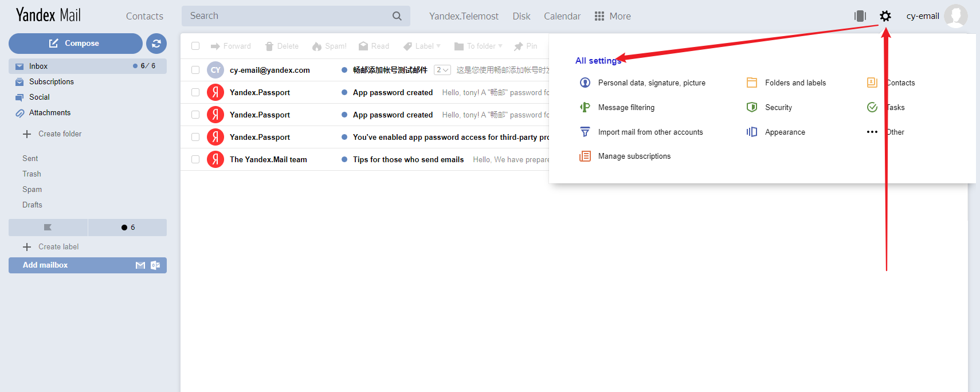The width and height of the screenshot is (980, 392).
Task: Open the Inbox folder
Action: click(88, 66)
